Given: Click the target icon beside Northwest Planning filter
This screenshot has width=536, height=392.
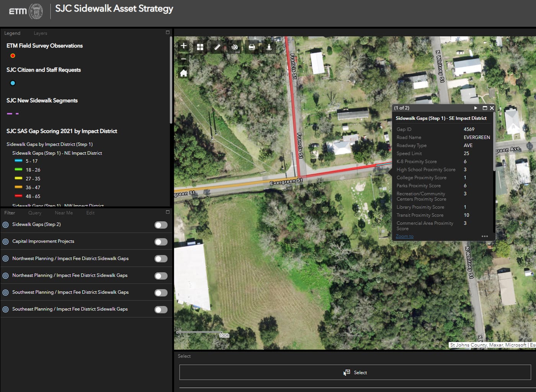Looking at the screenshot, I should (x=5, y=258).
